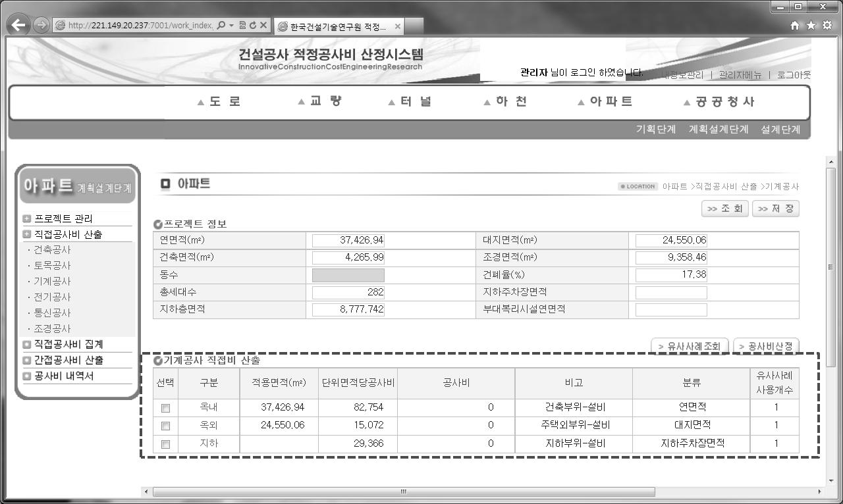Click the 유사사례조회 button
The image size is (843, 504).
tap(690, 346)
